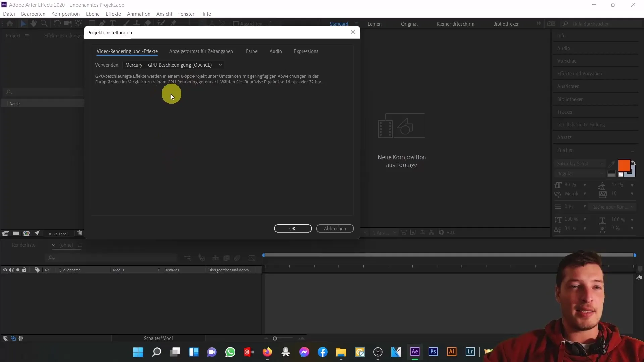The width and height of the screenshot is (644, 362).
Task: Open the Fläche über Kontur dropdown
Action: [x=612, y=207]
